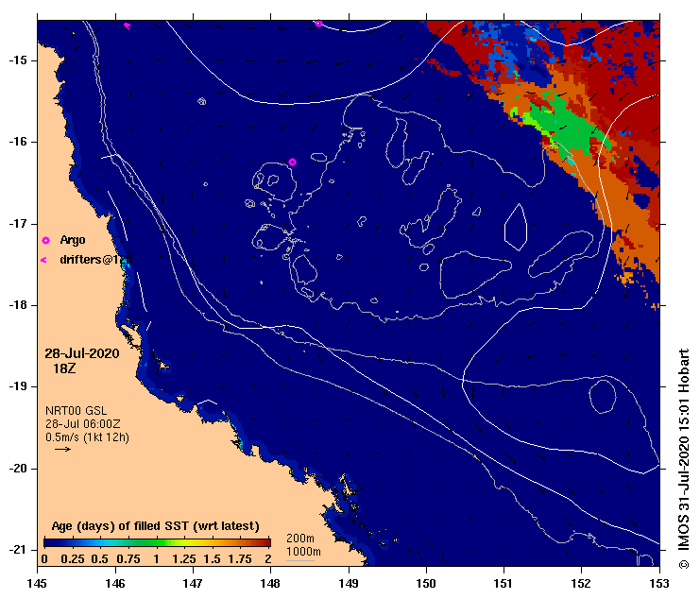Image resolution: width=700 pixels, height=599 pixels.
Task: Click the drifters legend symbol
Action: click(43, 260)
